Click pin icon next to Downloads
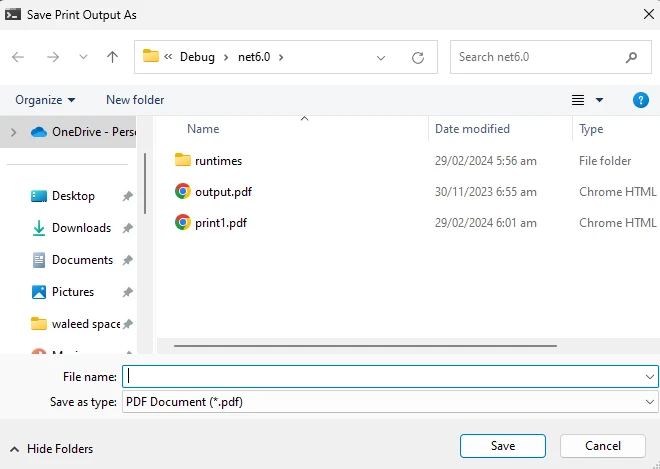The height and width of the screenshot is (469, 660). click(127, 229)
